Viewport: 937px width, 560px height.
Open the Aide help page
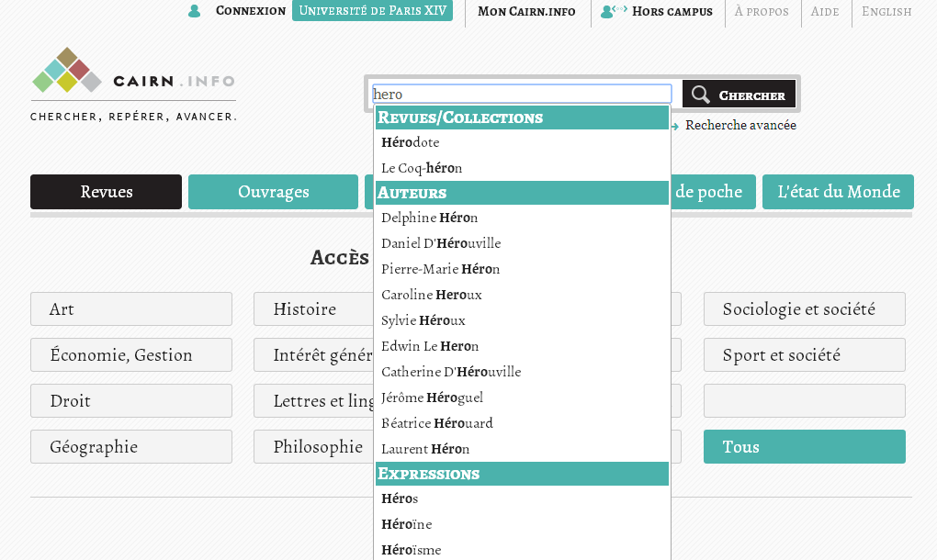pyautogui.click(x=825, y=11)
